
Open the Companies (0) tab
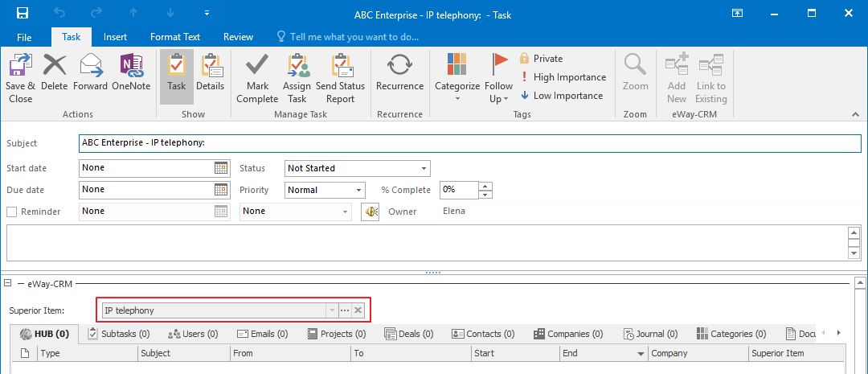coord(568,334)
